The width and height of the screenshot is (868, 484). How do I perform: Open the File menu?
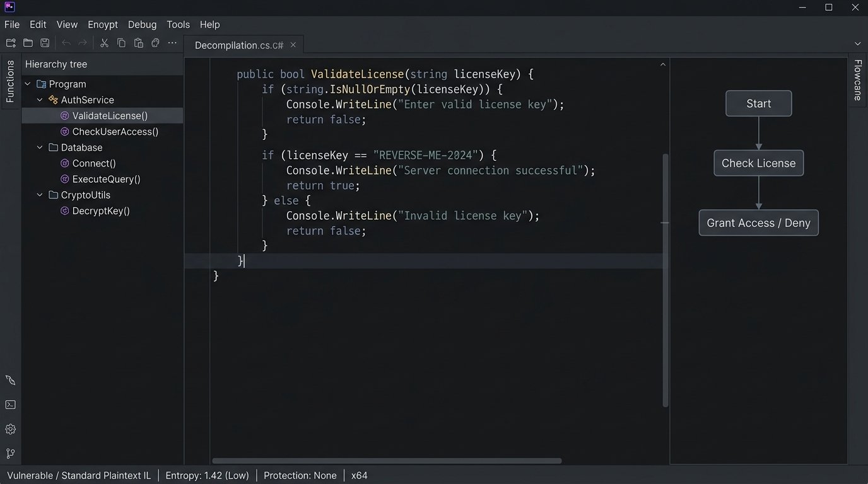pyautogui.click(x=12, y=25)
